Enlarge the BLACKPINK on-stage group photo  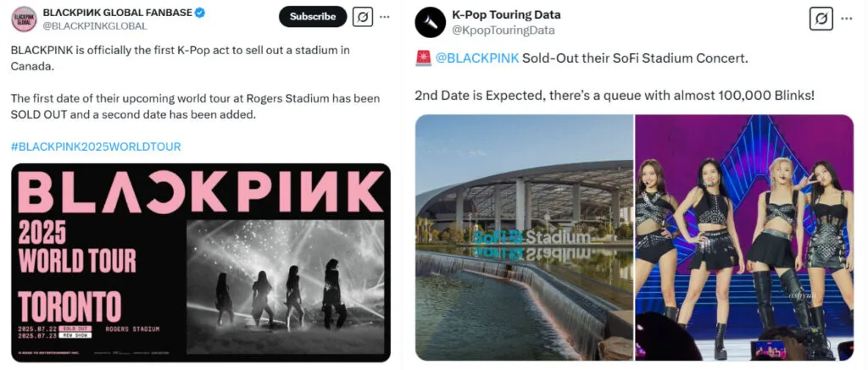click(744, 237)
